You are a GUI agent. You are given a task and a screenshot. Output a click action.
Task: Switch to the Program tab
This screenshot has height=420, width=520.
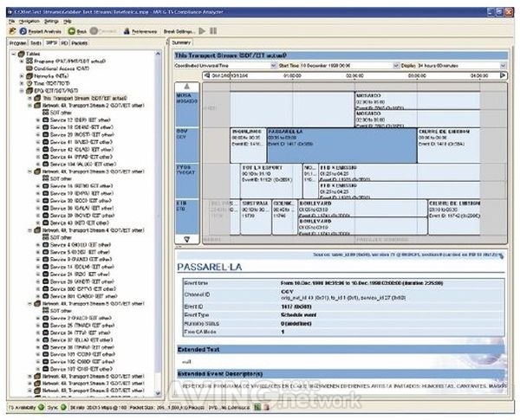[17, 42]
